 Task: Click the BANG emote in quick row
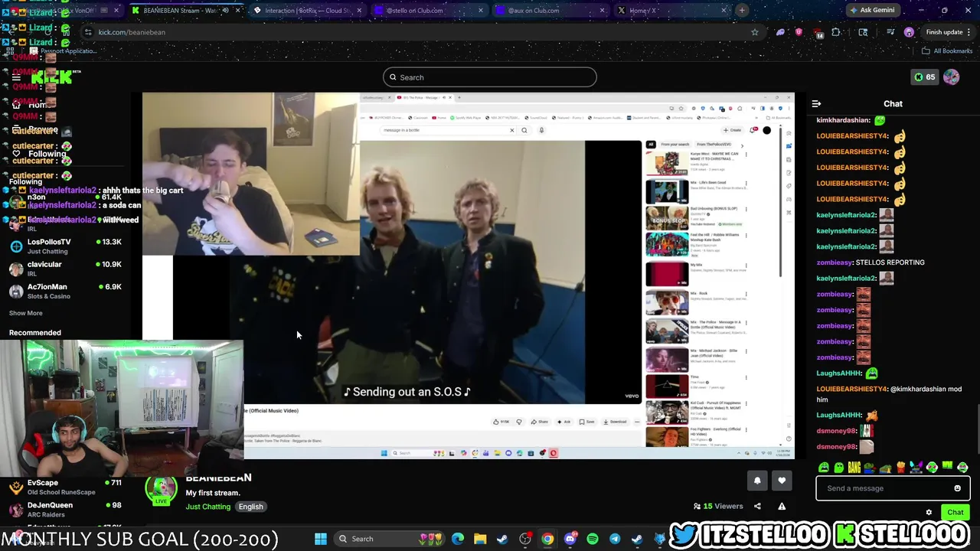click(854, 468)
